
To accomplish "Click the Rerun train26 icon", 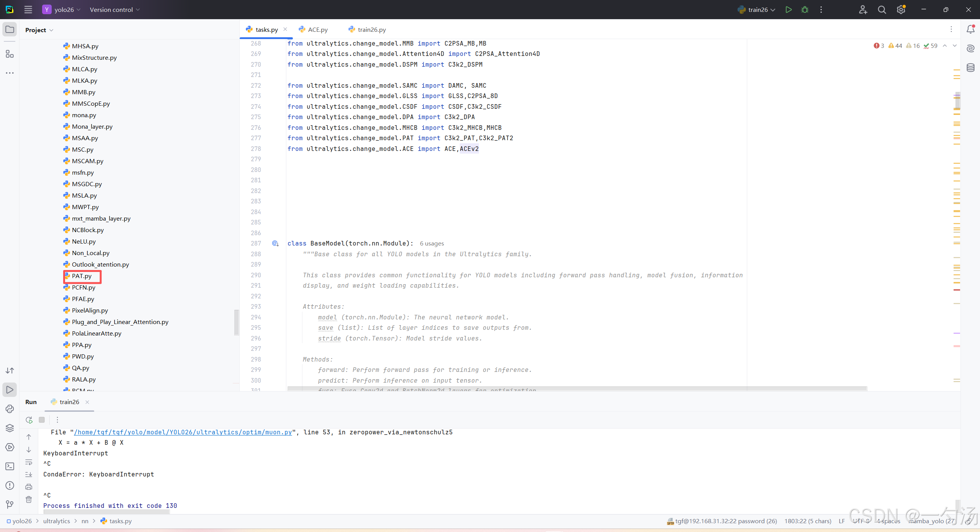I will click(x=29, y=420).
